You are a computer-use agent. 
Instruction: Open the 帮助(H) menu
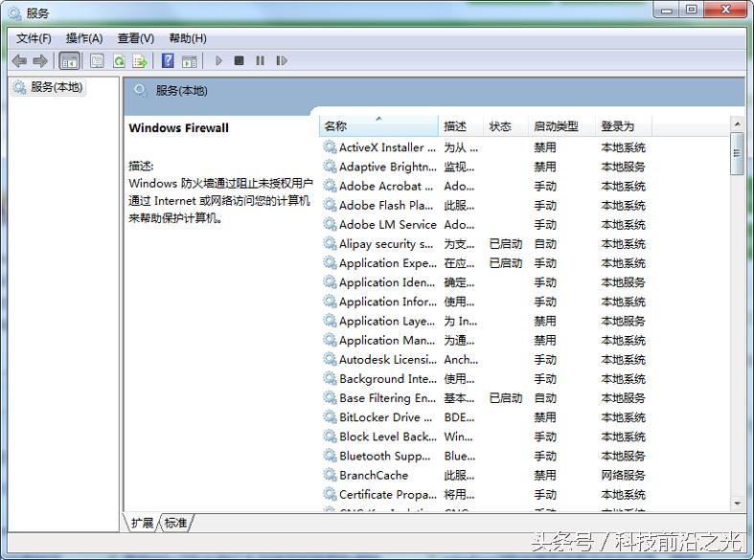click(x=188, y=38)
